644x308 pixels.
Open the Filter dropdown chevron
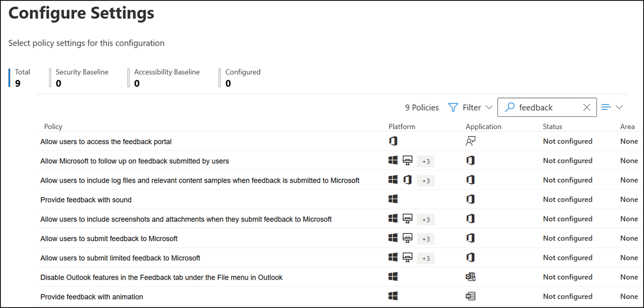489,107
